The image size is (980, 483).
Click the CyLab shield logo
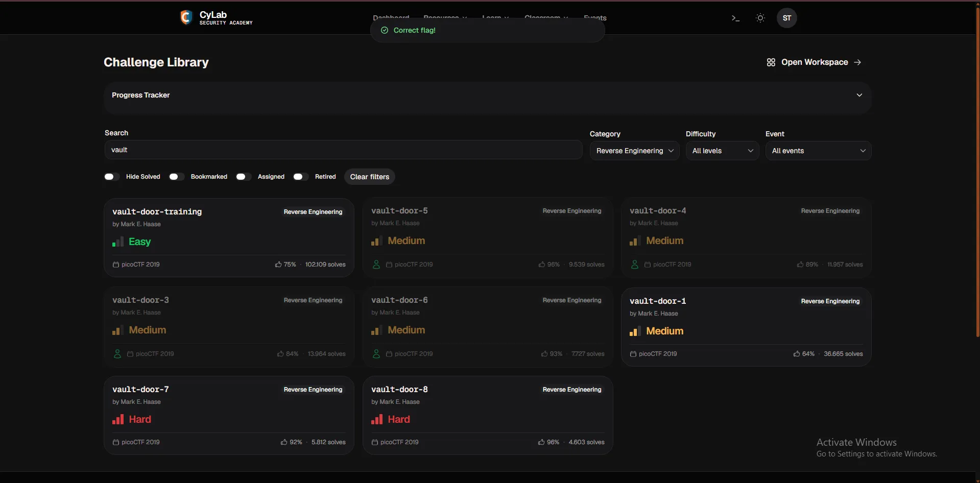click(186, 17)
